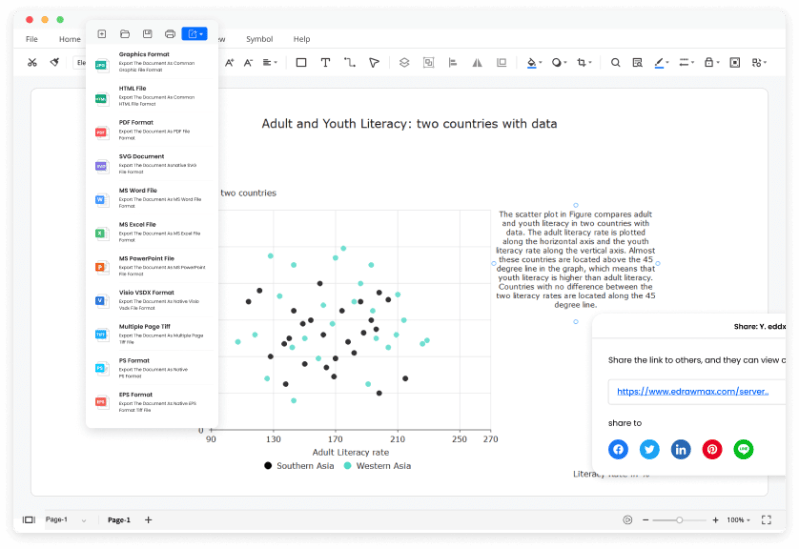
Task: Export as MS PowerPoint File
Action: coord(152,266)
